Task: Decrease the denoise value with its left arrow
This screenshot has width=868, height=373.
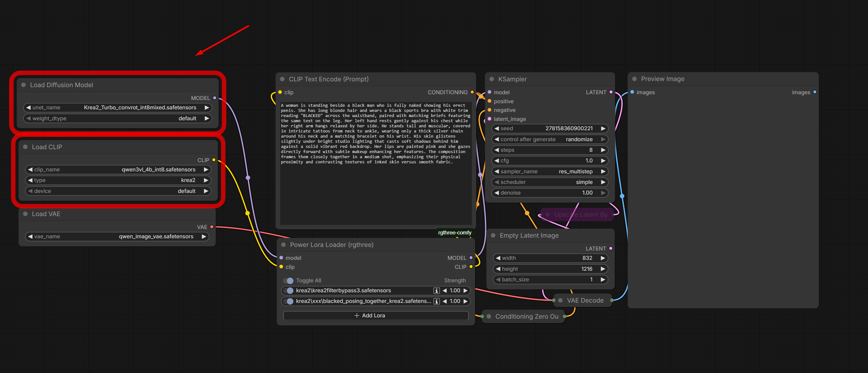Action: [497, 193]
